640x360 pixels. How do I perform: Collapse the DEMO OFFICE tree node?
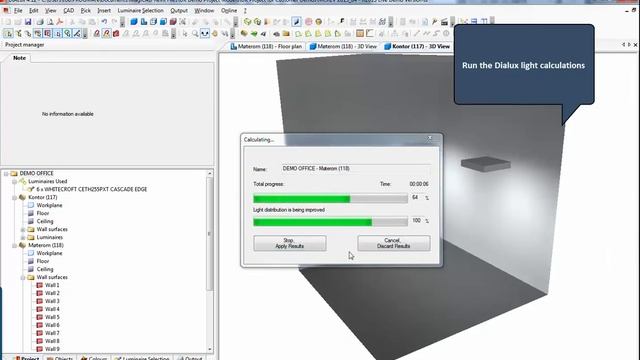point(6,173)
